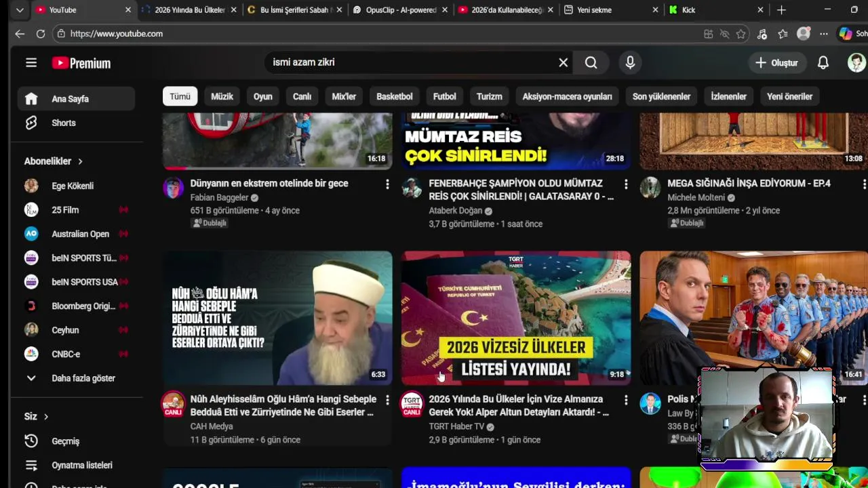Screen dimensions: 868x488
Task: Expand Daha fazla göster subscriptions
Action: point(76,378)
